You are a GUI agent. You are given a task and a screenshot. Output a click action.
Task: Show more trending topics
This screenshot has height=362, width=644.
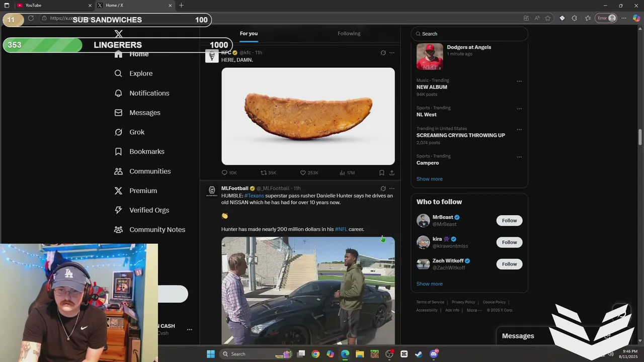click(x=429, y=179)
